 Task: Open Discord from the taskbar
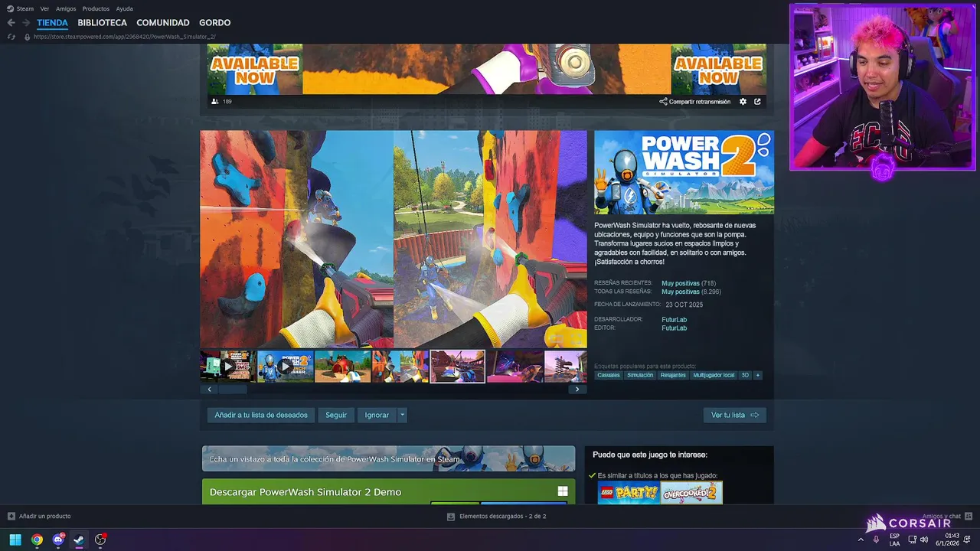click(x=58, y=540)
